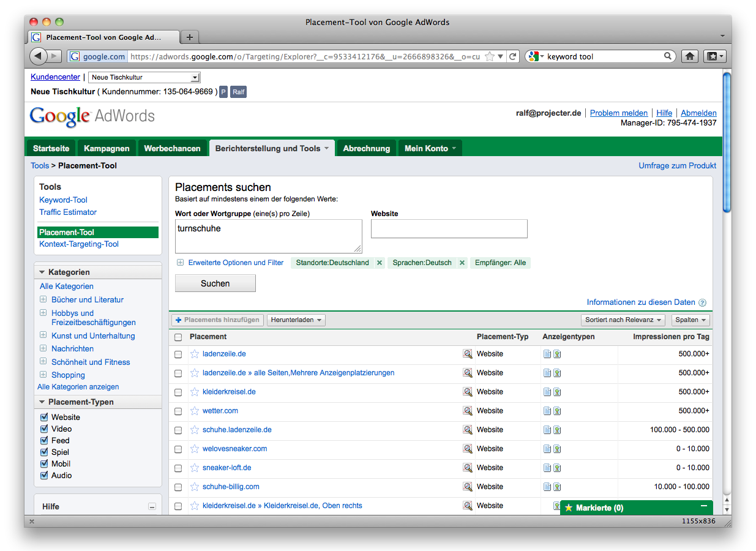756x551 pixels.
Task: Collapse the Hilfe panel
Action: tap(152, 507)
